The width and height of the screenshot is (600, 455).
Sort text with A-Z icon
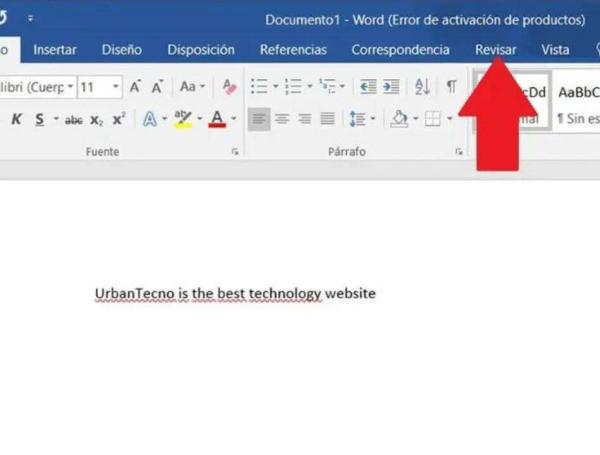(422, 87)
